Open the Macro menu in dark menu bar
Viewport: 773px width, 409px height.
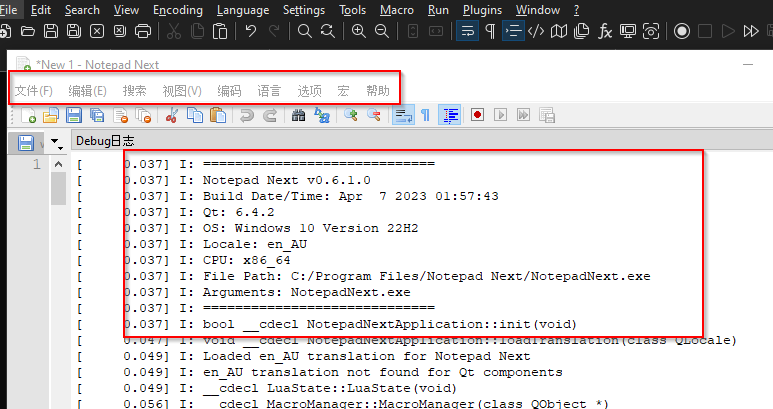(x=397, y=10)
